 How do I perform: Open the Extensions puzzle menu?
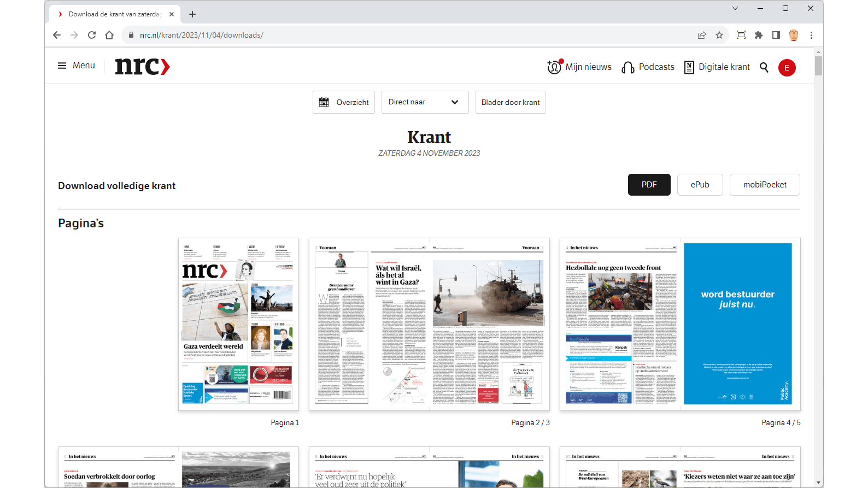pos(759,35)
